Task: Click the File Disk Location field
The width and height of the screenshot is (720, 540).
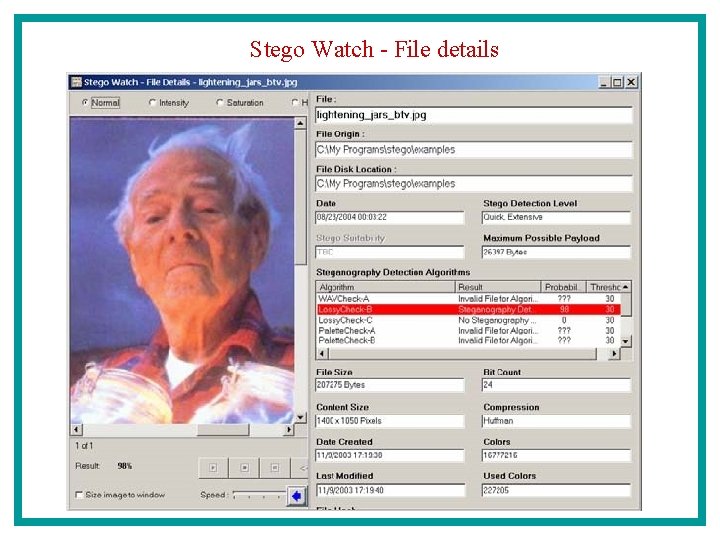Action: coord(474,184)
